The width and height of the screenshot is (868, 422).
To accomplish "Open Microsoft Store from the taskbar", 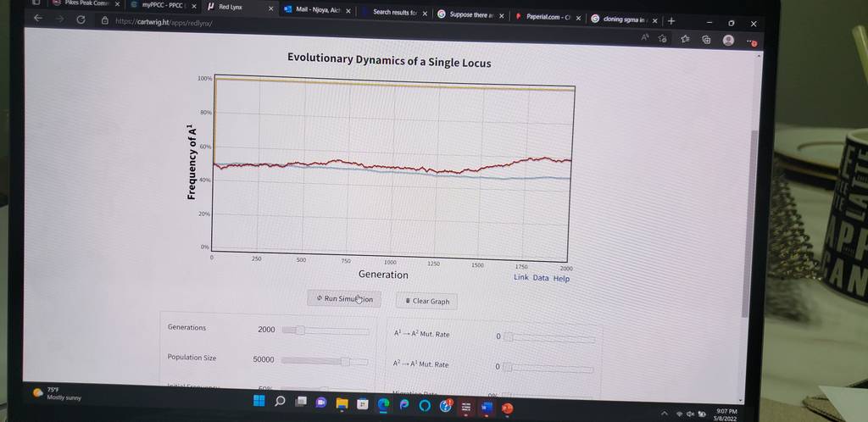I will (x=363, y=404).
